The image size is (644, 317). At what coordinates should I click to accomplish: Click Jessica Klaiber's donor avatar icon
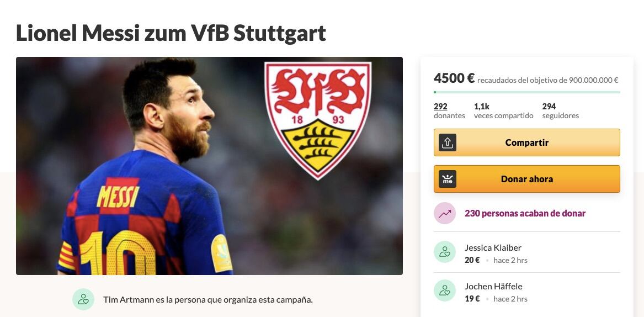point(445,252)
